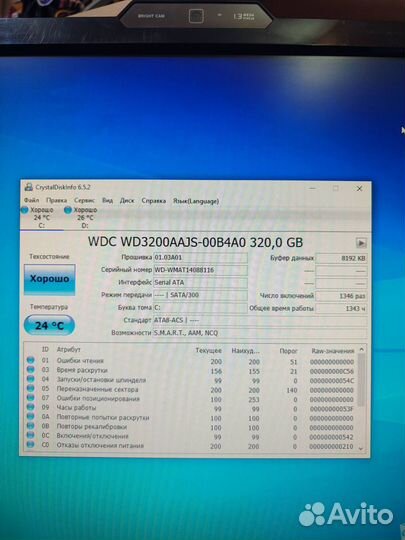Open the Правка menu
Screen dimensions: 405x540
(56, 200)
